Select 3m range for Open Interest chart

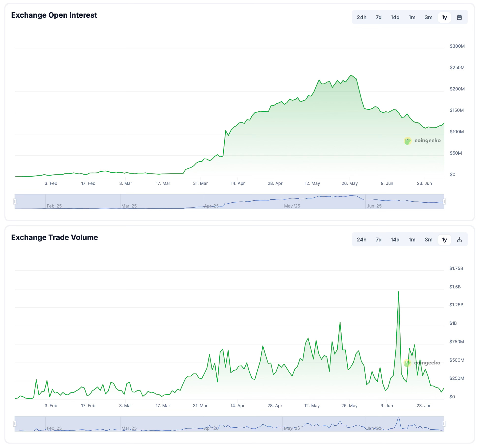point(428,17)
